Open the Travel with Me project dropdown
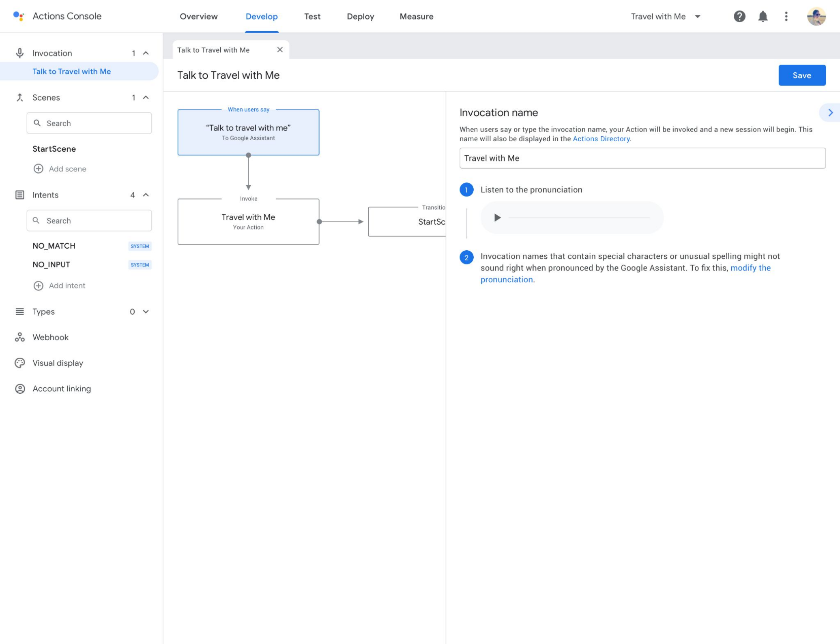The height and width of the screenshot is (644, 840). (665, 17)
